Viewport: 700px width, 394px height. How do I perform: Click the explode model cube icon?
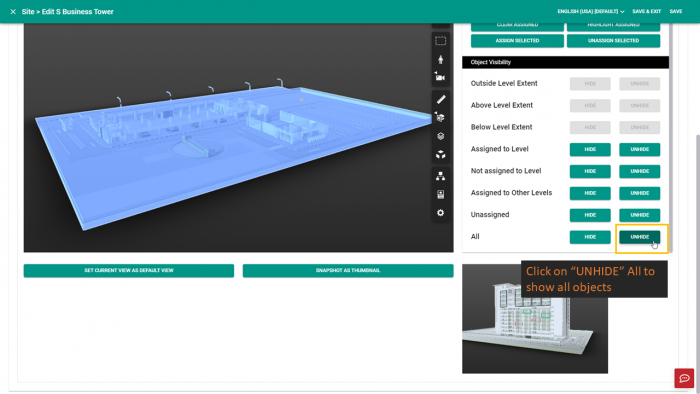coord(441,154)
